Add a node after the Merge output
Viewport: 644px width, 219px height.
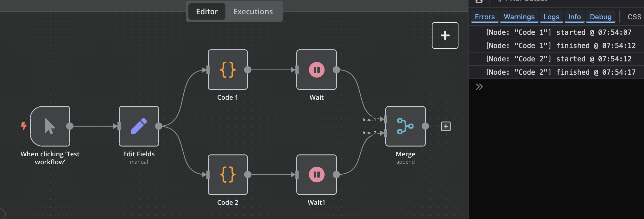pyautogui.click(x=446, y=126)
